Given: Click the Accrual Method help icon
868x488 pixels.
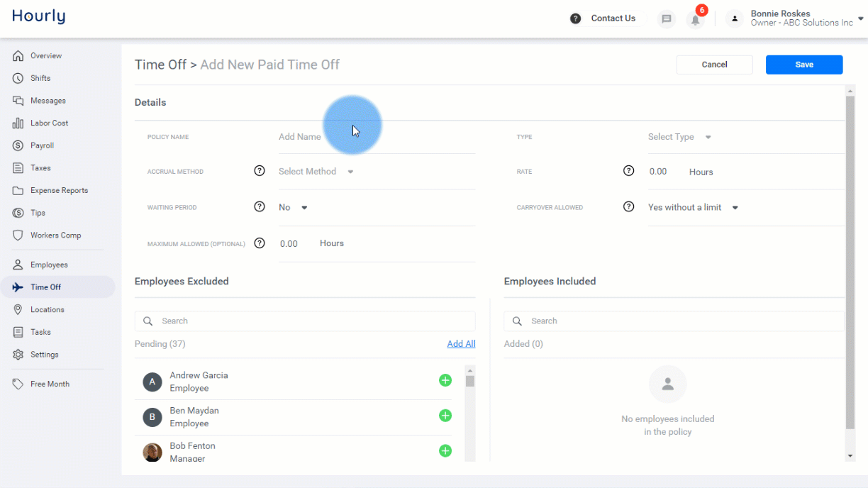Looking at the screenshot, I should click(x=260, y=171).
